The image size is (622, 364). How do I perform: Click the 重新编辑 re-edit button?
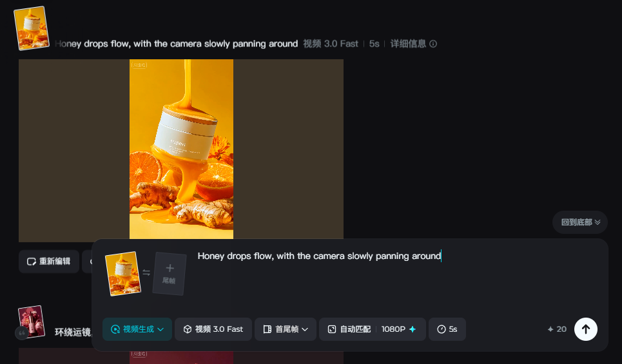tap(49, 262)
